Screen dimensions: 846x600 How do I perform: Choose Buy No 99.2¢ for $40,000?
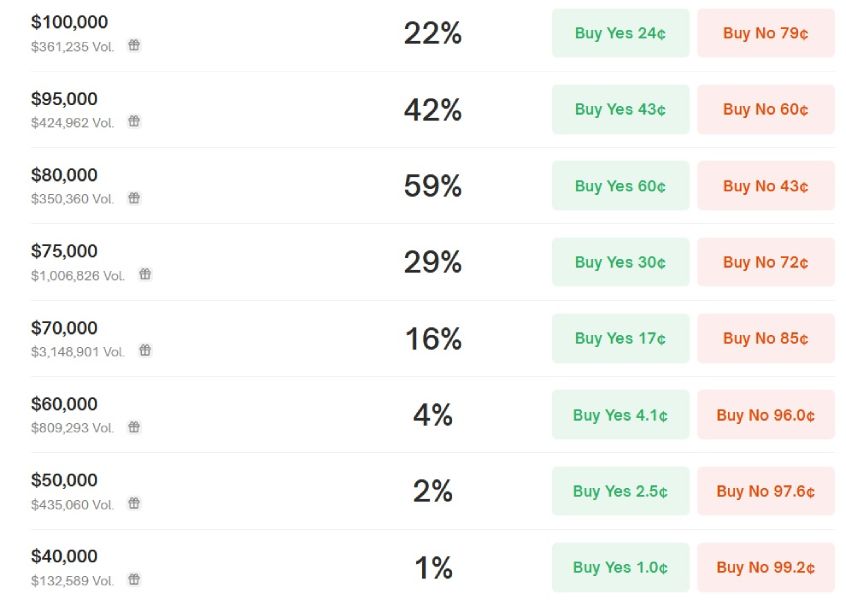(765, 568)
